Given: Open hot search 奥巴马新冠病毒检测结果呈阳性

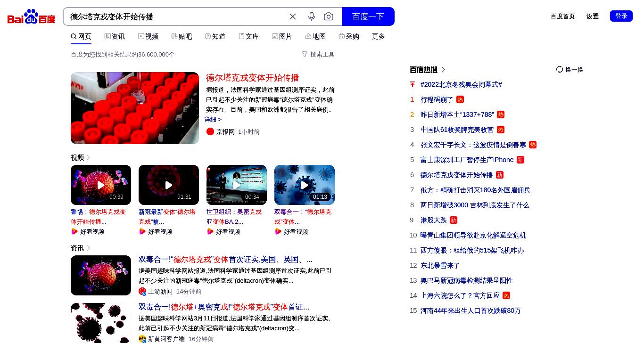Looking at the screenshot, I should pos(467,280).
